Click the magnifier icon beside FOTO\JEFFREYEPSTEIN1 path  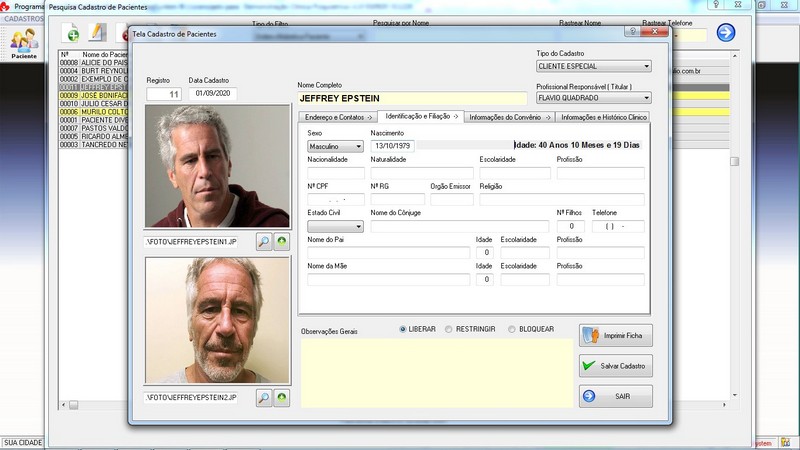point(264,242)
